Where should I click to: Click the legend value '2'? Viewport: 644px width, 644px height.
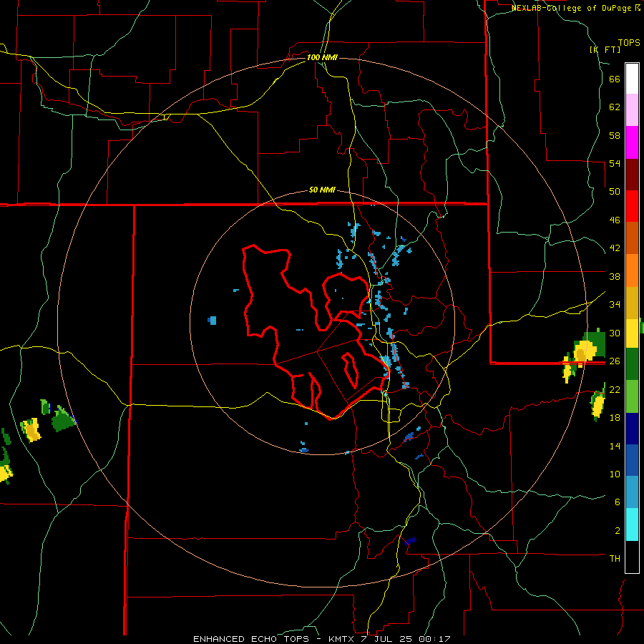coord(618,530)
